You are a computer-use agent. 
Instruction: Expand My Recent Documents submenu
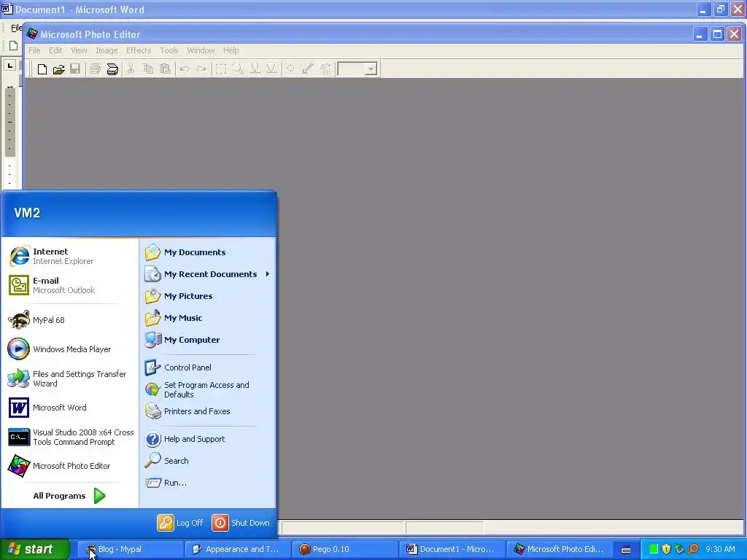[208, 274]
